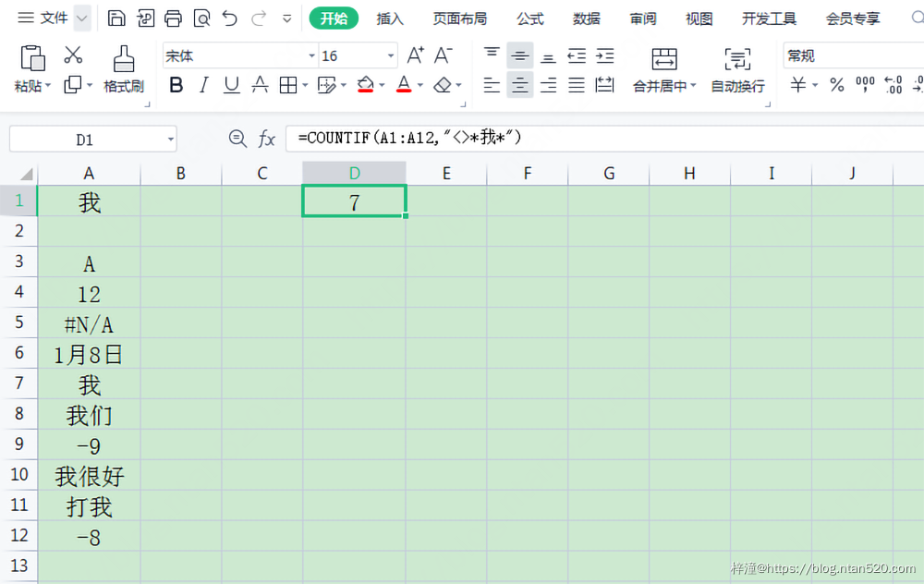Apply thousands separator 000 format
This screenshot has height=584, width=924.
coord(865,85)
